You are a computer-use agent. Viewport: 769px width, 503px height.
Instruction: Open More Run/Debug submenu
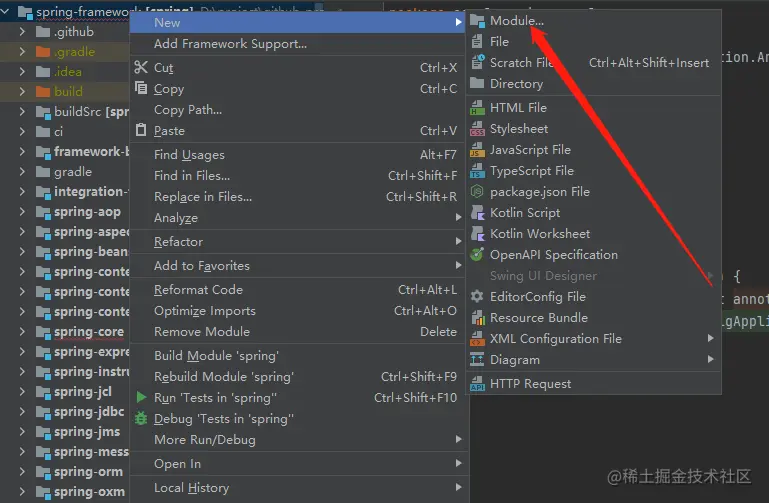(298, 440)
